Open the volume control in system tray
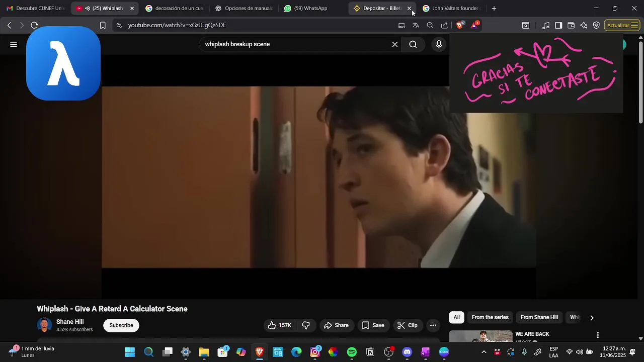The width and height of the screenshot is (644, 362). click(x=580, y=352)
